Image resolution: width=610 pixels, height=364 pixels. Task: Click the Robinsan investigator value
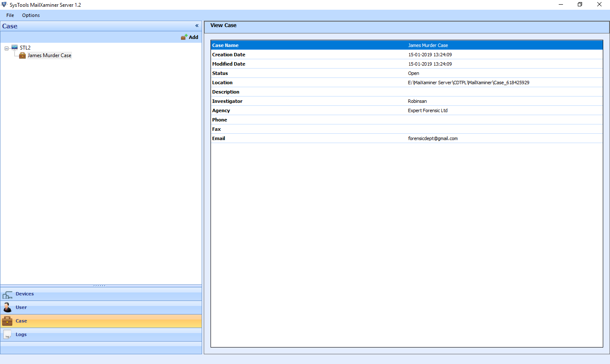click(417, 101)
